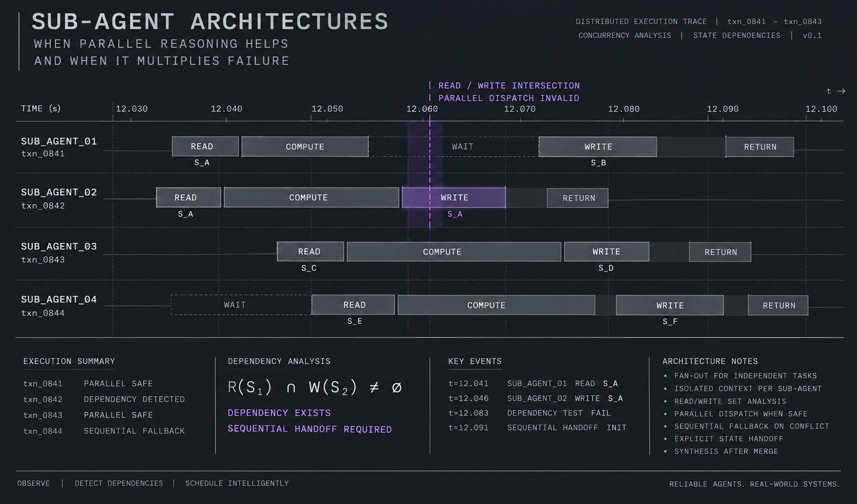Click EXPLICIT STATE HANDOFF note
This screenshot has height=504, width=857.
pyautogui.click(x=729, y=439)
